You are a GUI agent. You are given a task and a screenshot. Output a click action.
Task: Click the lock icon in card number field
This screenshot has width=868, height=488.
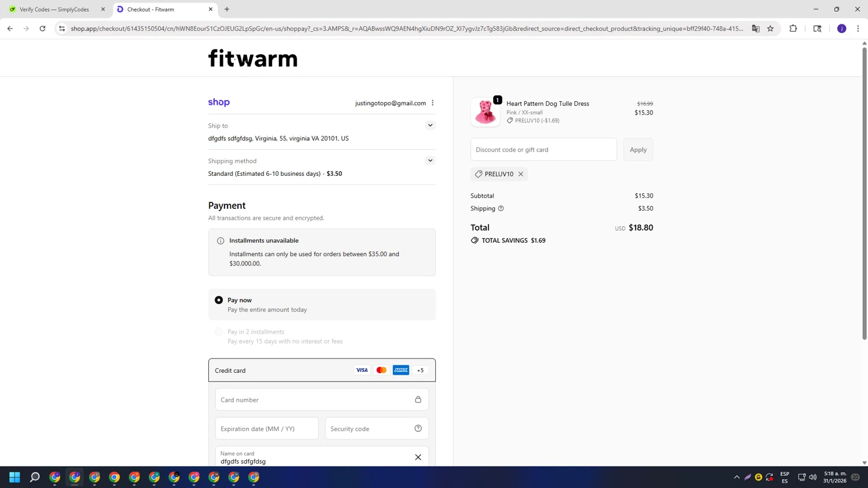(x=418, y=400)
